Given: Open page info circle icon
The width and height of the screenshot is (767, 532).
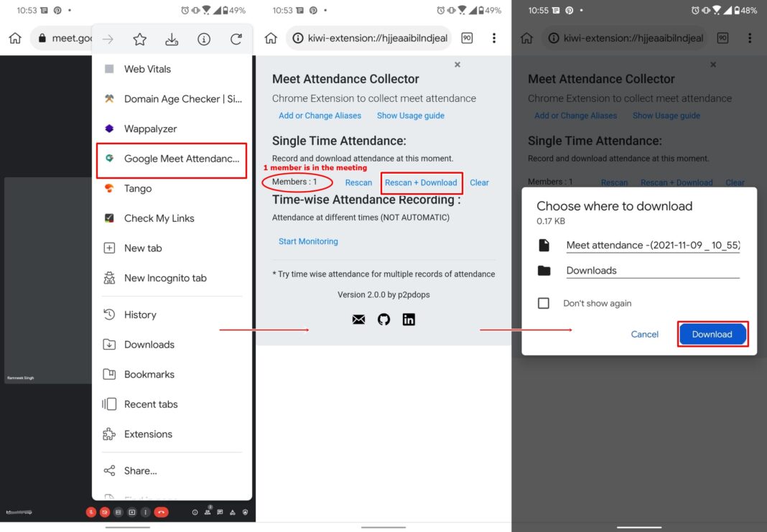Looking at the screenshot, I should pos(204,39).
